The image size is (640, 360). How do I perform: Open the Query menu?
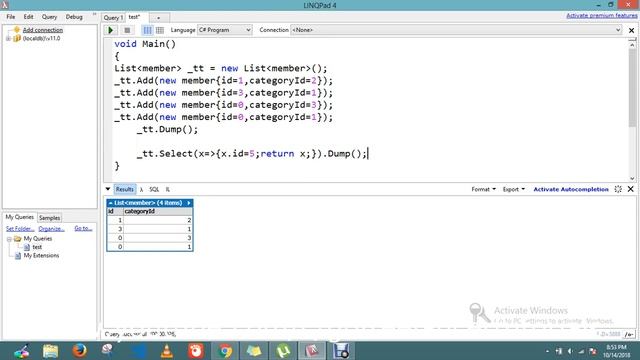tap(49, 17)
